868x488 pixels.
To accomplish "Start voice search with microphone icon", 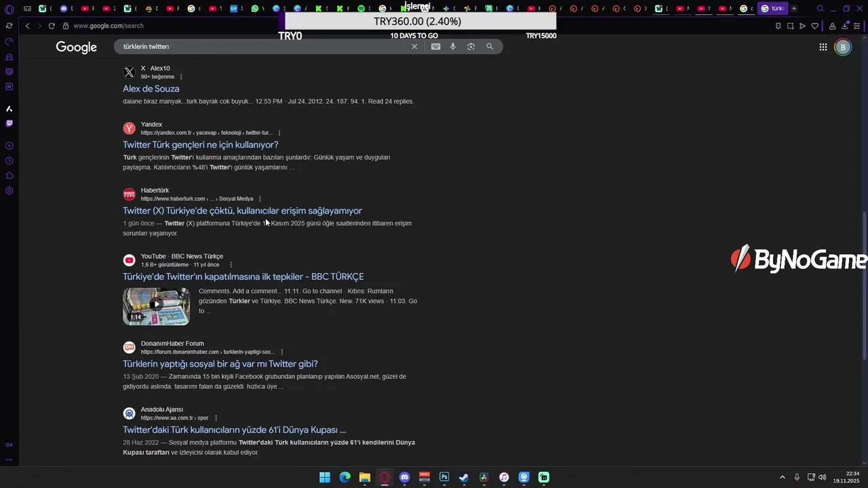I will pos(453,47).
